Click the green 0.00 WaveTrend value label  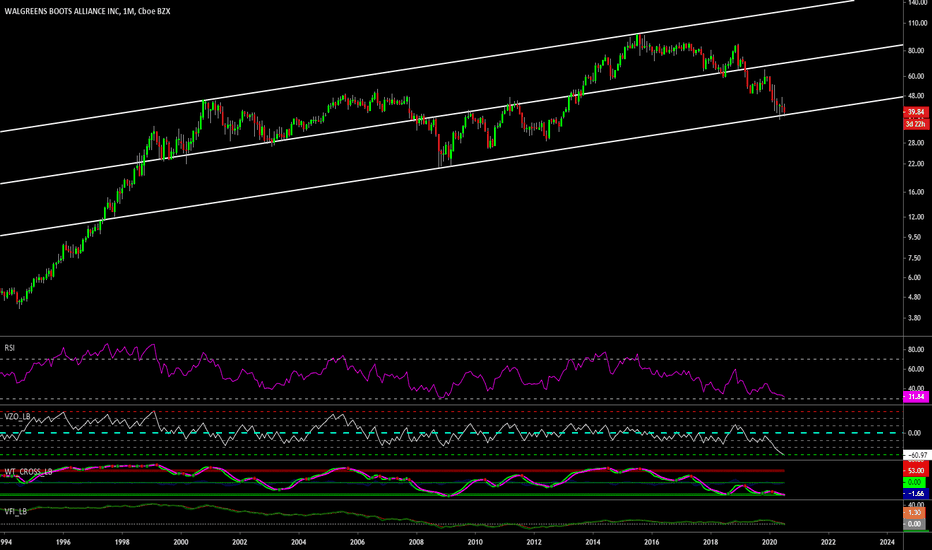click(x=914, y=482)
